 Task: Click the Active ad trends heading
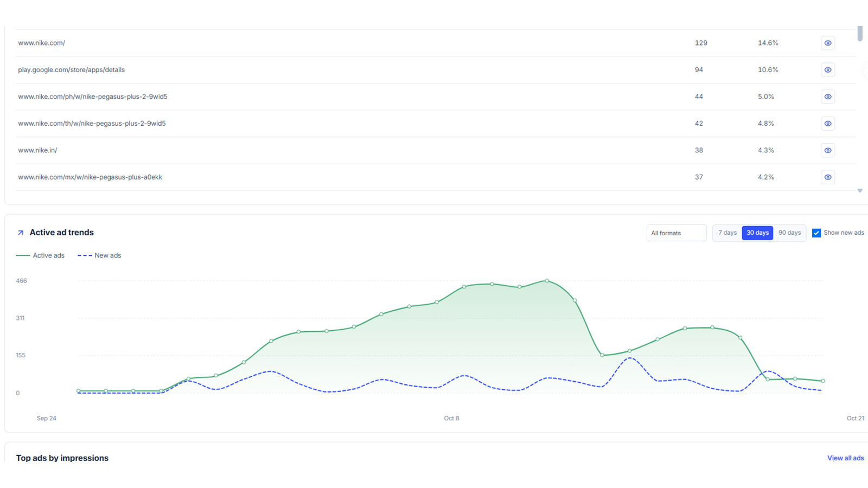[61, 233]
